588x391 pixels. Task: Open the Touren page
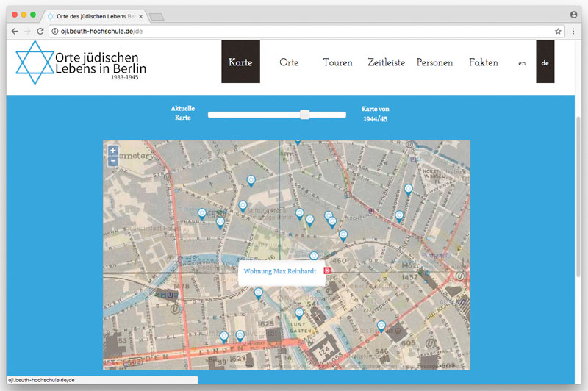click(x=337, y=62)
